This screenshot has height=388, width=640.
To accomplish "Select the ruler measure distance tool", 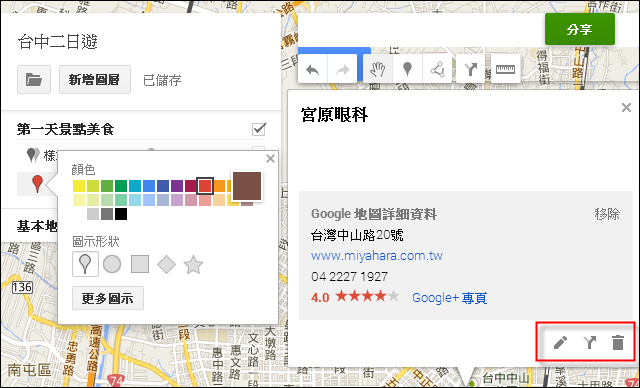I will pyautogui.click(x=505, y=70).
